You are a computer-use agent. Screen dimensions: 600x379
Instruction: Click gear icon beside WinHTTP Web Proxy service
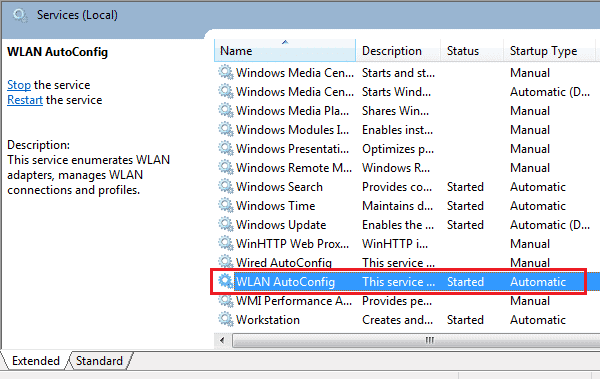coord(226,243)
